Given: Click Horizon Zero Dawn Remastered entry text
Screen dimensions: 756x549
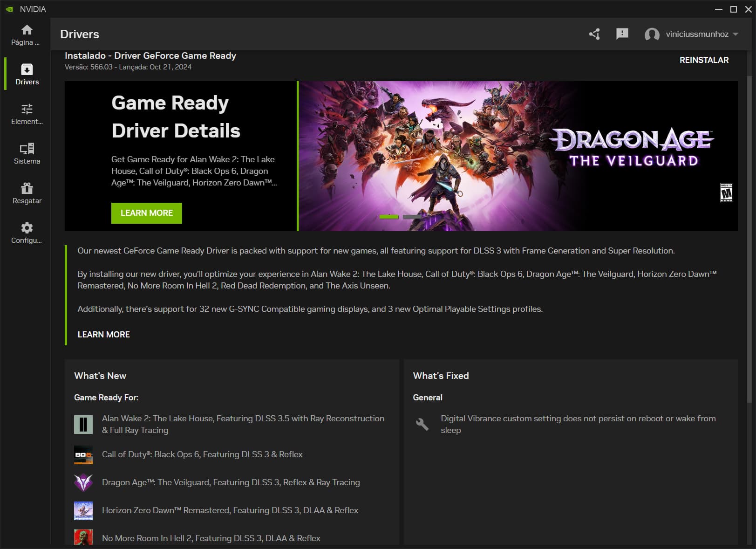Looking at the screenshot, I should point(230,510).
